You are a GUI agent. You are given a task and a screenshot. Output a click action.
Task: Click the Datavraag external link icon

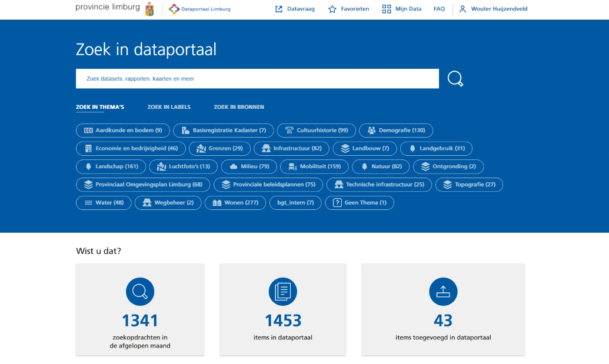pos(279,9)
